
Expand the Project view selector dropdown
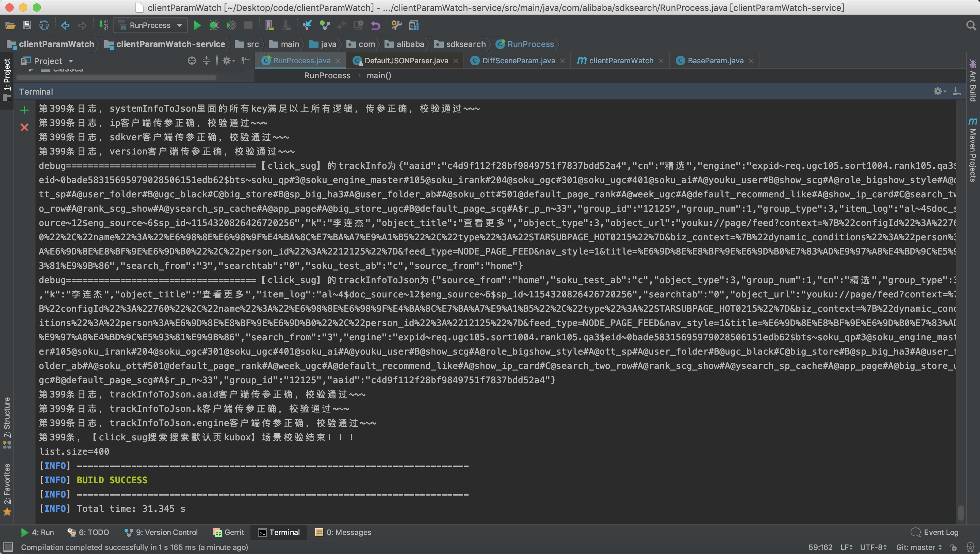(x=70, y=61)
